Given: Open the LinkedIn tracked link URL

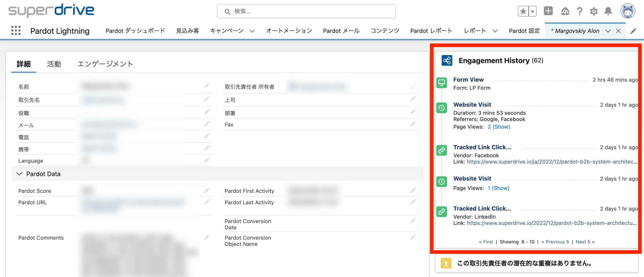Looking at the screenshot, I should (x=552, y=223).
